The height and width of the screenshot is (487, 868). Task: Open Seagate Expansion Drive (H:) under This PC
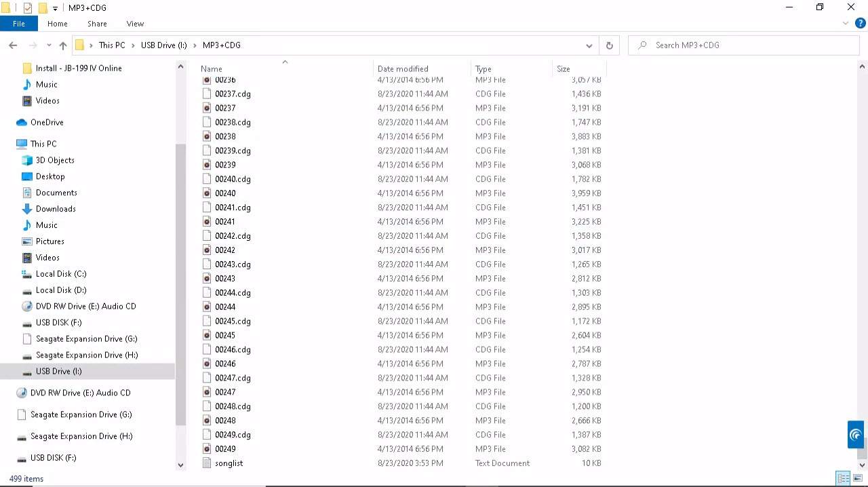[87, 355]
